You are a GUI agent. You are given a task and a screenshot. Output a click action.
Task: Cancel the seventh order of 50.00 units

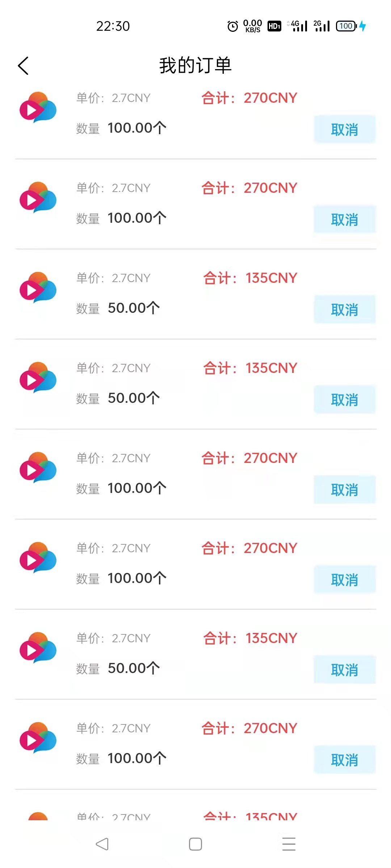[344, 669]
